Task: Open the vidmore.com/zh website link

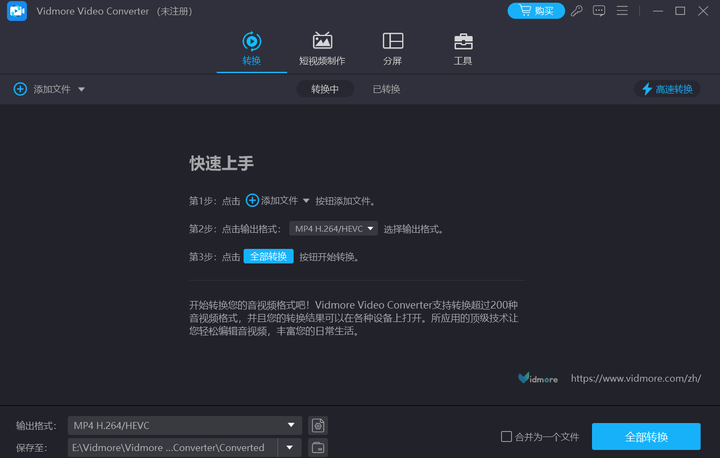Action: (636, 378)
